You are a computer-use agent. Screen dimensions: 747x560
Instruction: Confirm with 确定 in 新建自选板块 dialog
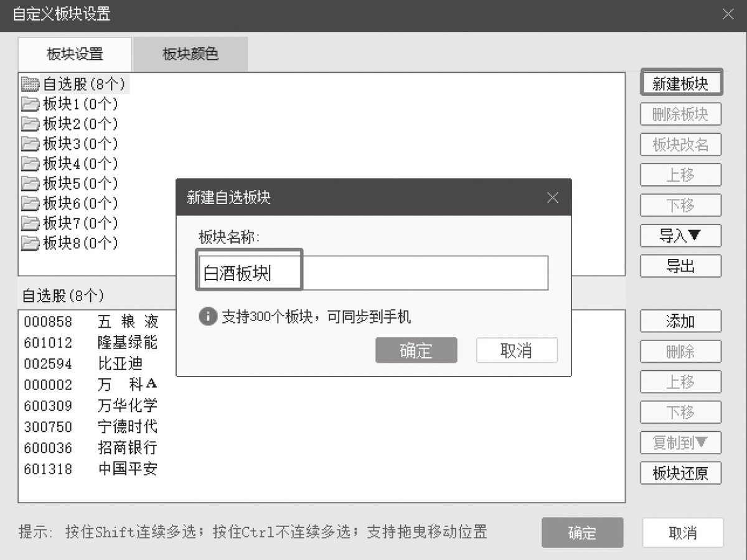pyautogui.click(x=416, y=350)
